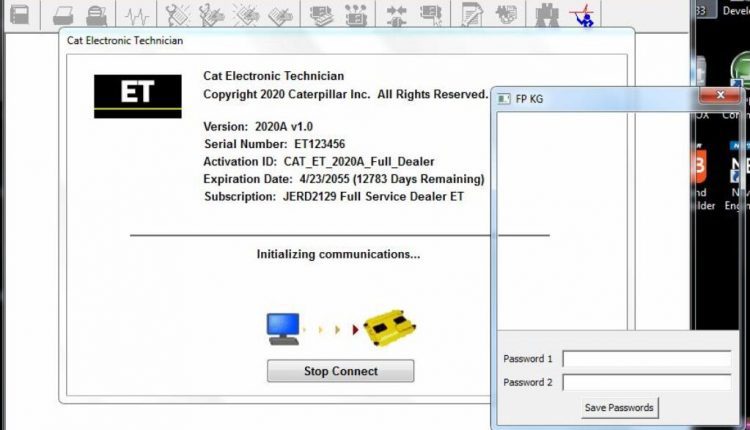Open Logged Event Codes toolbar icon
This screenshot has width=750, height=430.
(x=280, y=15)
